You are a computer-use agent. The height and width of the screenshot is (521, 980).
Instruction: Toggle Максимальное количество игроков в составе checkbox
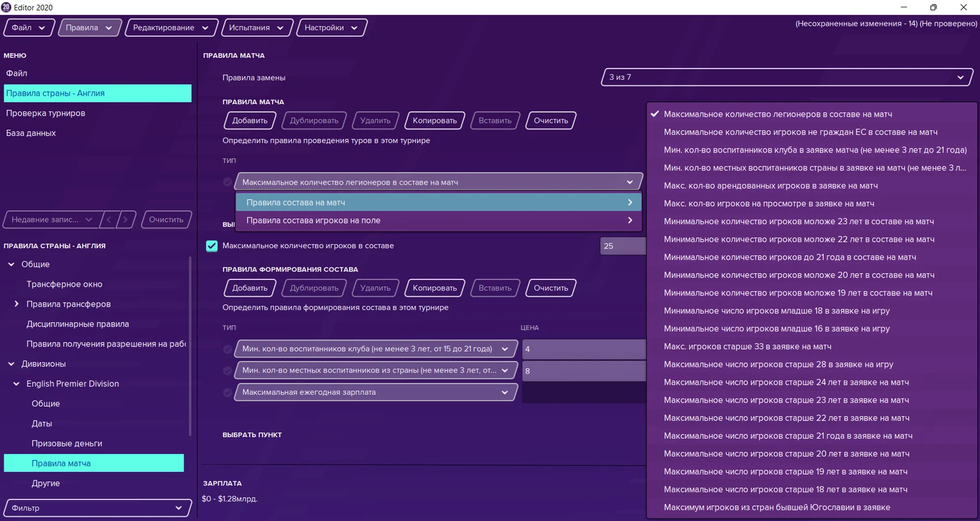(211, 246)
